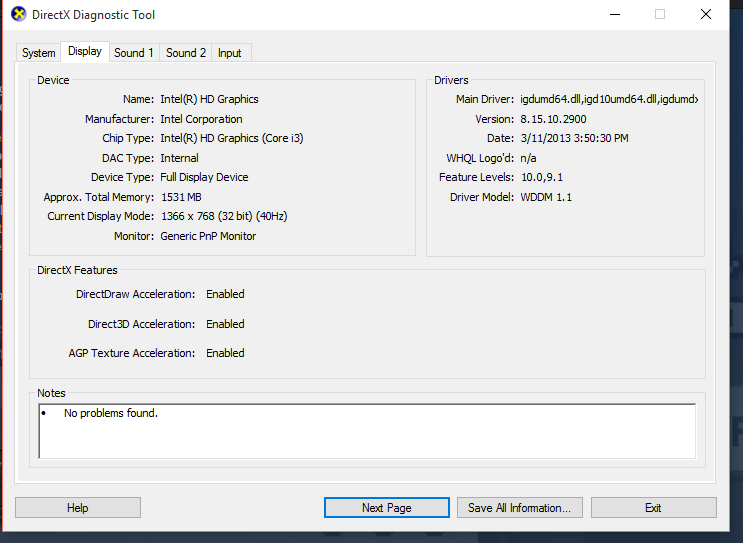743x543 pixels.
Task: Open the Sound 1 tab
Action: [x=134, y=53]
